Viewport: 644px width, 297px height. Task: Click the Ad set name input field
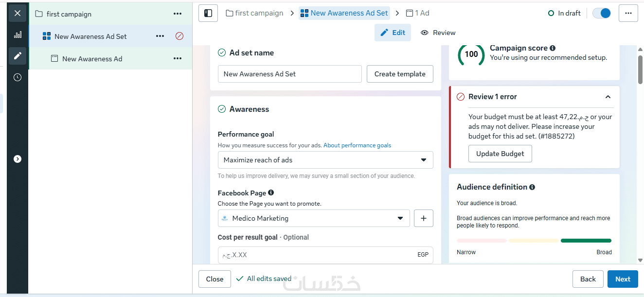[289, 74]
